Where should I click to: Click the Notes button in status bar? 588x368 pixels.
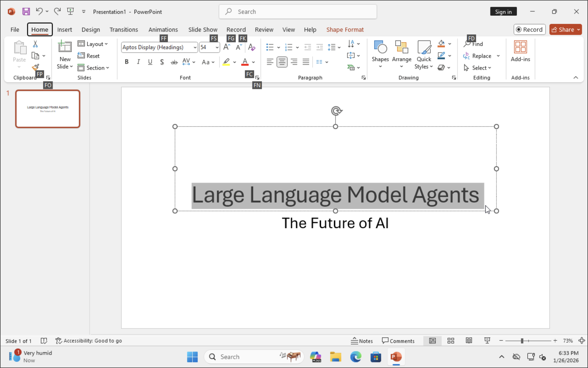click(361, 341)
